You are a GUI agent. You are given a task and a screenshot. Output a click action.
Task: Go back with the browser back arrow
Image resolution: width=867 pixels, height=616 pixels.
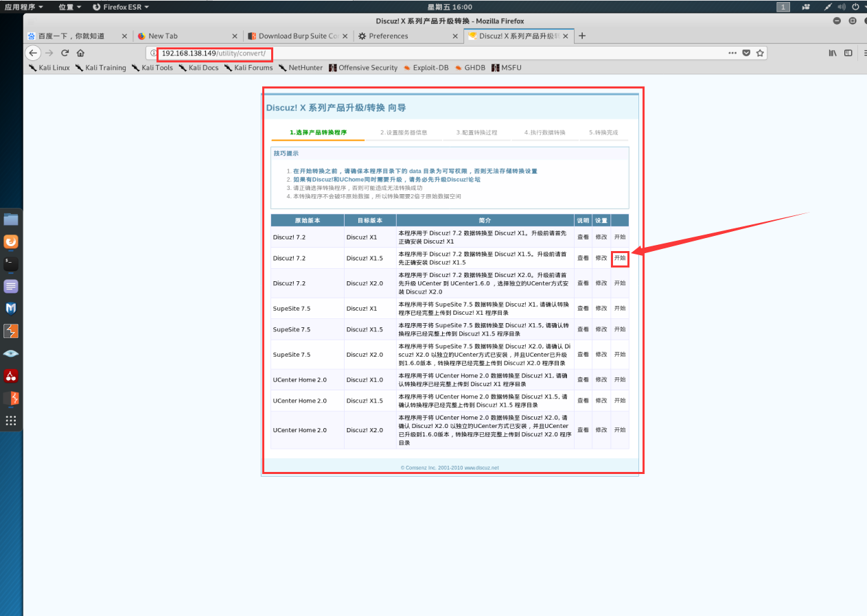point(33,53)
